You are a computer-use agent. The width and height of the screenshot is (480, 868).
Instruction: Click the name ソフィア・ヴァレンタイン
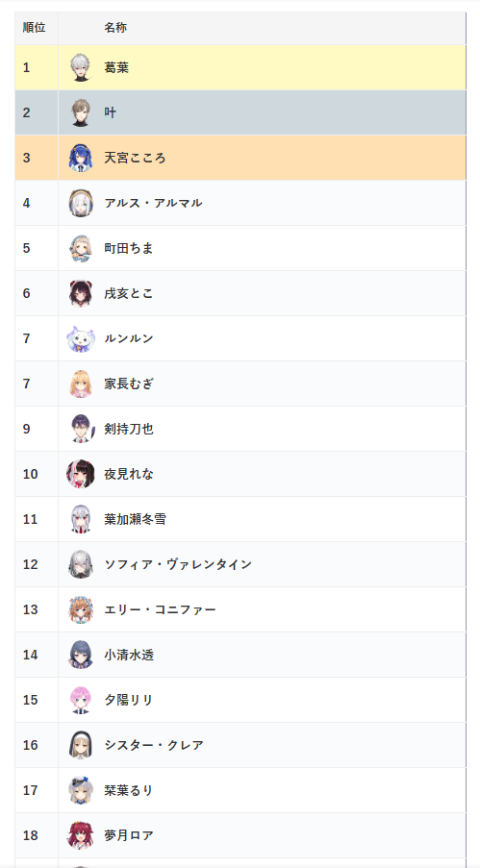click(178, 564)
